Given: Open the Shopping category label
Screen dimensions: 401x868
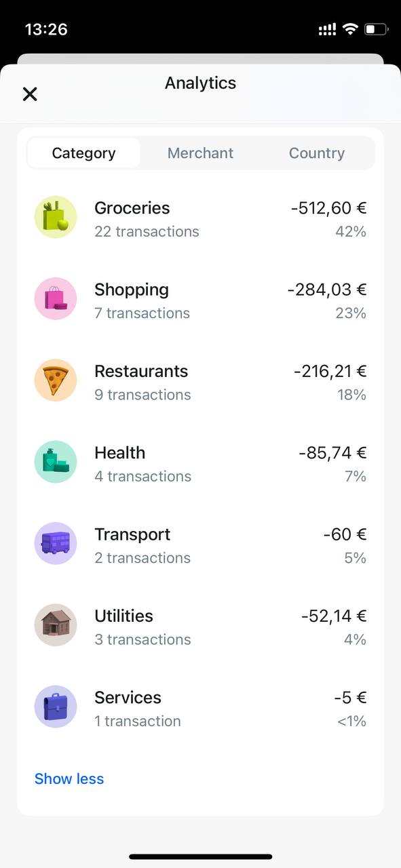Looking at the screenshot, I should (132, 290).
